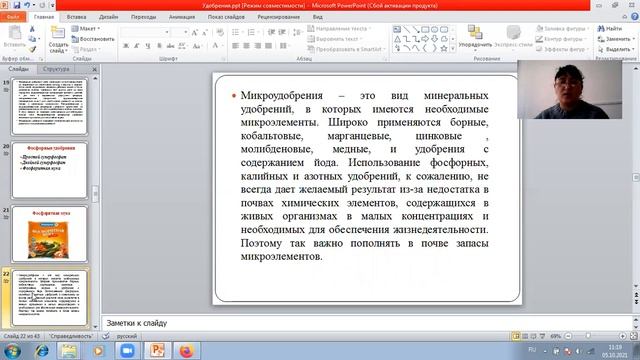The image size is (640, 360).
Task: Toggle italic formatting
Action: click(137, 46)
